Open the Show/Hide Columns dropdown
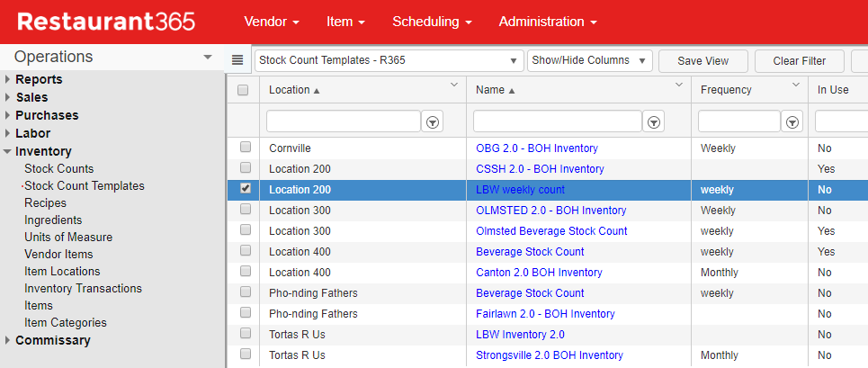Viewport: 868px width, 368px height. (x=590, y=61)
